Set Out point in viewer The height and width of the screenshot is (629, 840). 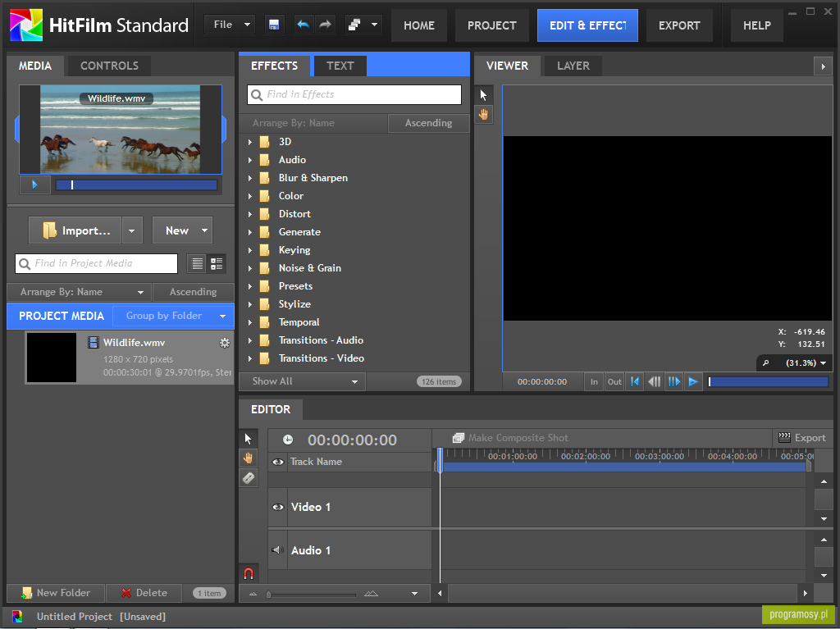point(614,381)
